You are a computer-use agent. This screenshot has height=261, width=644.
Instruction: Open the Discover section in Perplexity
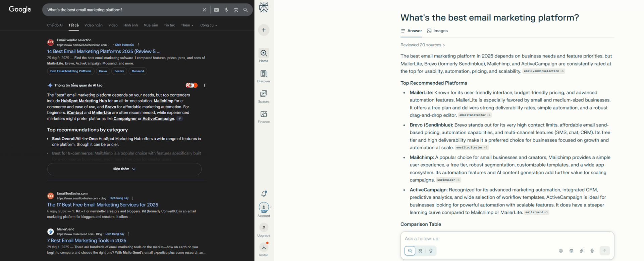(x=264, y=76)
